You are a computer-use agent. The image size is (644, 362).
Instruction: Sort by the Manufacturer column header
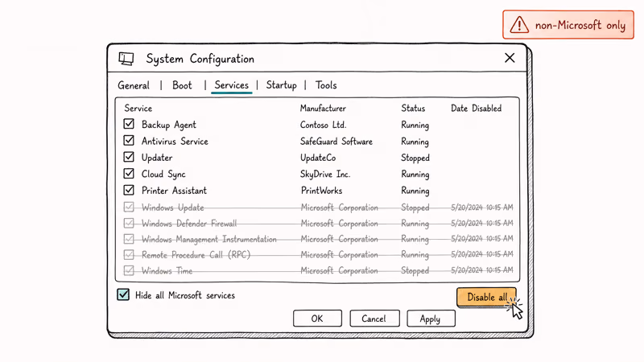pos(323,109)
